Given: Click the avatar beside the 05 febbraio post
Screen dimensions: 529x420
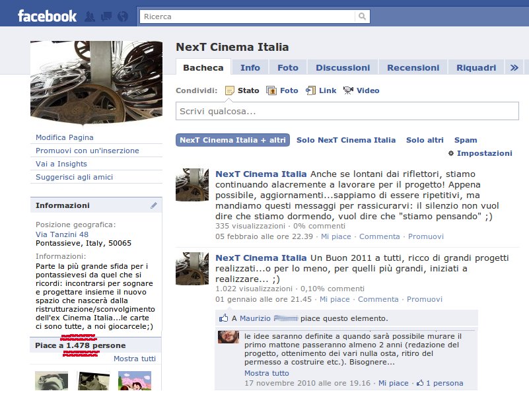Looking at the screenshot, I should click(x=192, y=185).
